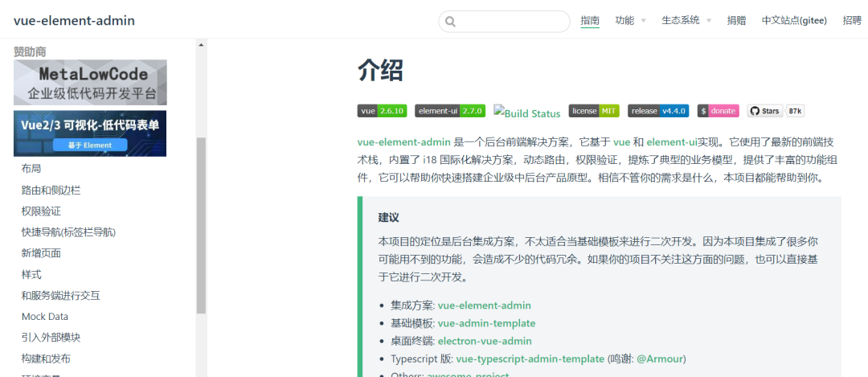868x377 pixels.
Task: Open the 招聘 nav item
Action: tap(852, 20)
